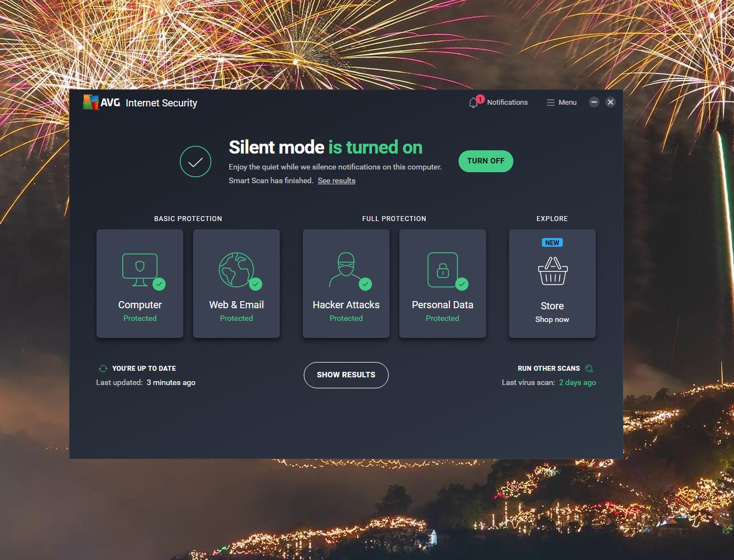
Task: Open the Notifications text label
Action: point(507,103)
